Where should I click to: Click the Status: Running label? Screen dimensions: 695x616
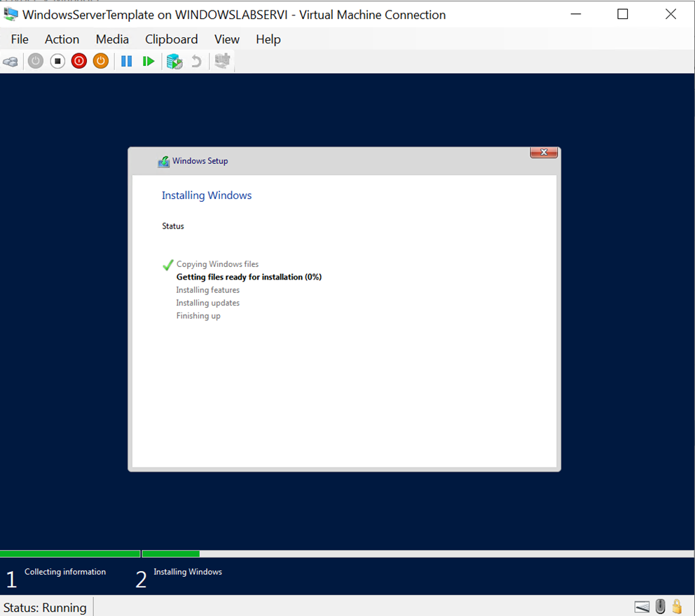(x=44, y=606)
